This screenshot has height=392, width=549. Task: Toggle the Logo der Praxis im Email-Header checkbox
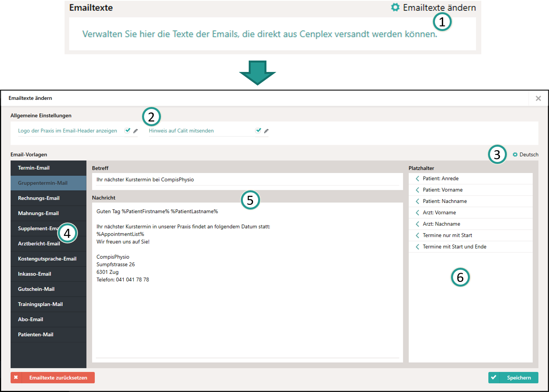128,130
